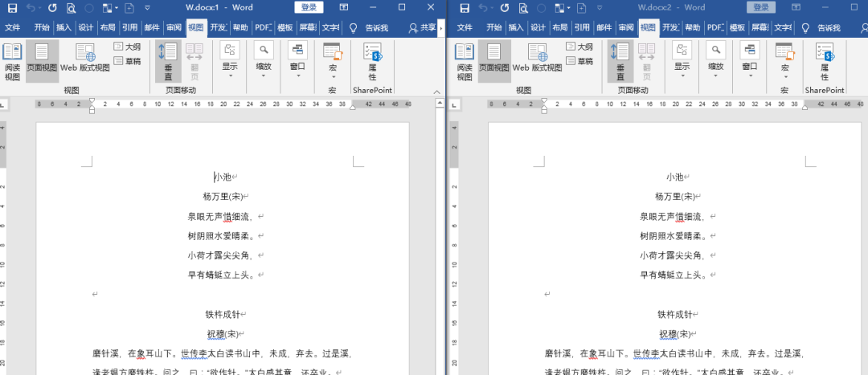Screen dimensions: 868x375
Task: Click Side to Side (翻页) in W.docx:2
Action: click(x=646, y=62)
